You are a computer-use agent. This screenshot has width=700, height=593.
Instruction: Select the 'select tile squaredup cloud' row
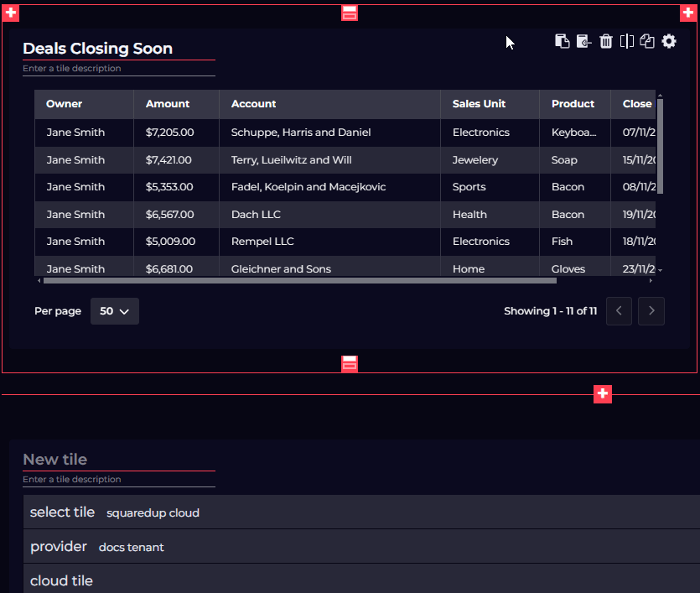361,512
